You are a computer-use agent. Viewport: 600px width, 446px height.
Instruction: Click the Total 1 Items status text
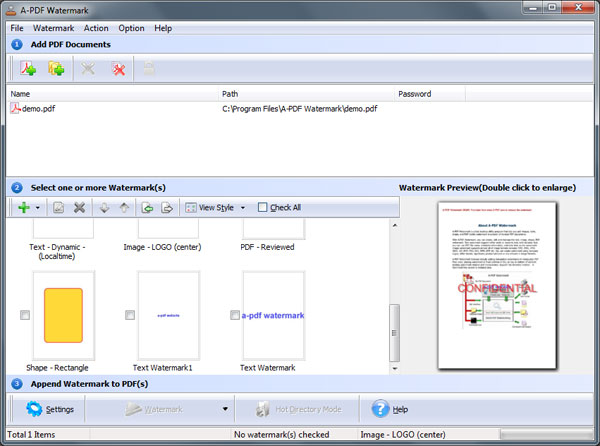click(x=31, y=435)
